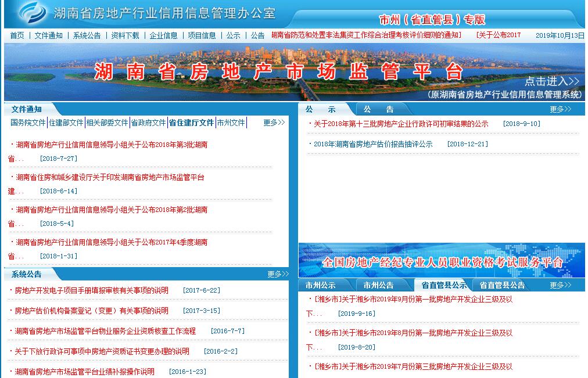Open 物业服务企业资质核查工作流程 announcement

(x=105, y=331)
